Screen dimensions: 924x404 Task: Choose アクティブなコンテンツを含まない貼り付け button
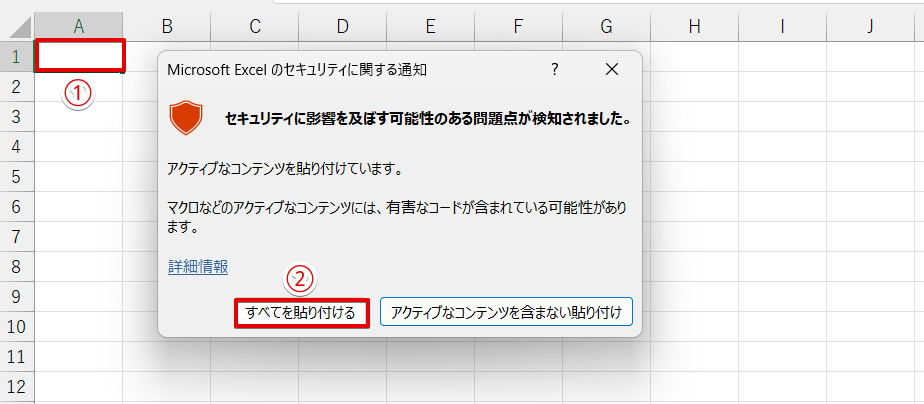click(506, 313)
